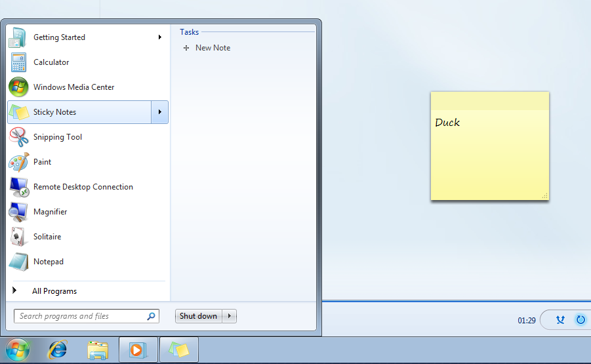Open Solitaire card icon
The height and width of the screenshot is (364, 591).
click(18, 237)
